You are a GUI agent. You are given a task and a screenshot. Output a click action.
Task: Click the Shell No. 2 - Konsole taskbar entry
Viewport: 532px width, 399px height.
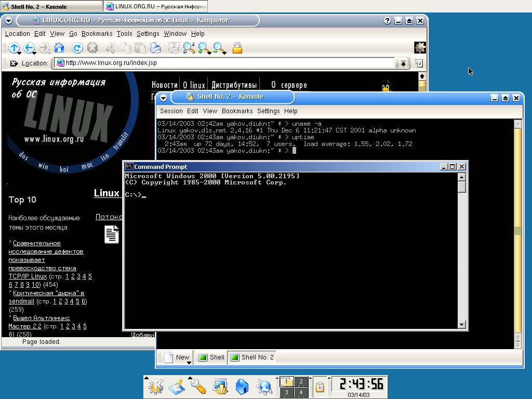(x=51, y=6)
